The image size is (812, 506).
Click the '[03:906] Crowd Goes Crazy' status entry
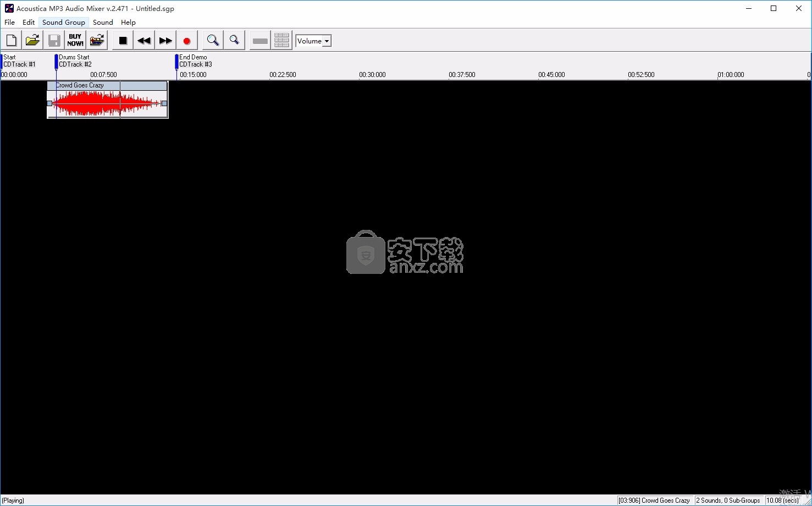coord(654,501)
